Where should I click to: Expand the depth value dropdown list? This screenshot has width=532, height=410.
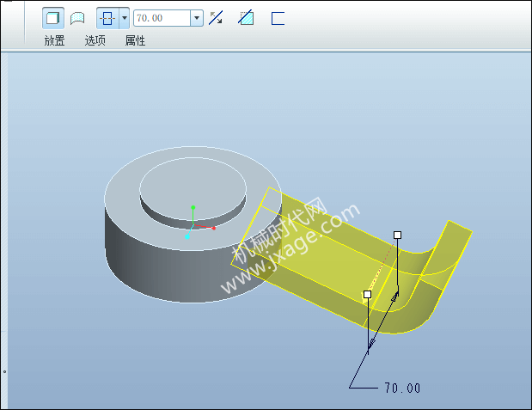(x=197, y=18)
